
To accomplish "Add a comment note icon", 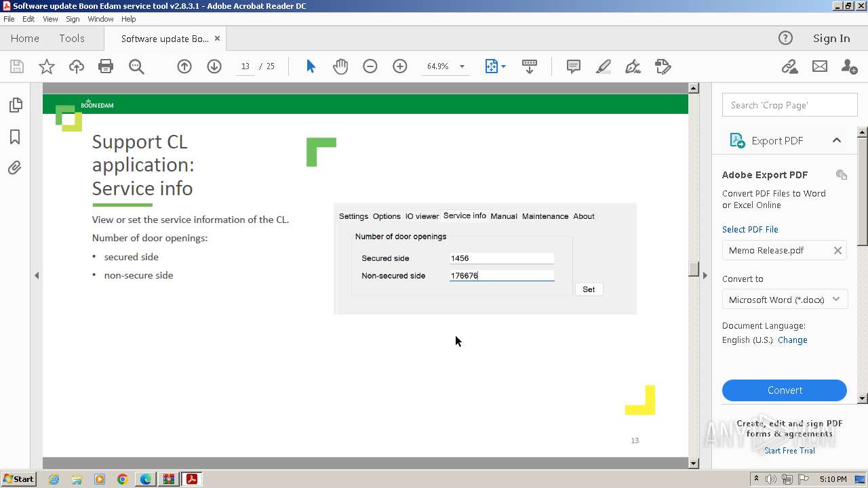I will 574,66.
